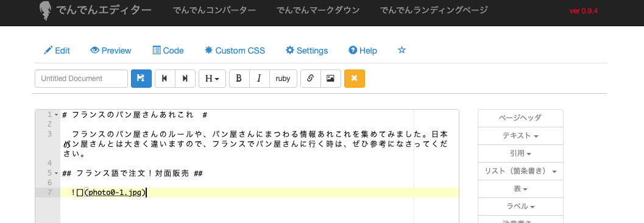
Task: Click the Custom CSS asterisk icon
Action: (208, 50)
